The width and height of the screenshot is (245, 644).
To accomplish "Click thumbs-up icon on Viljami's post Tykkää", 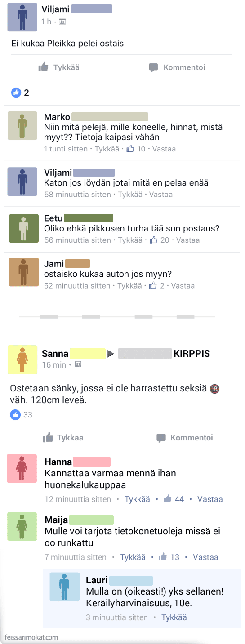I will point(44,67).
